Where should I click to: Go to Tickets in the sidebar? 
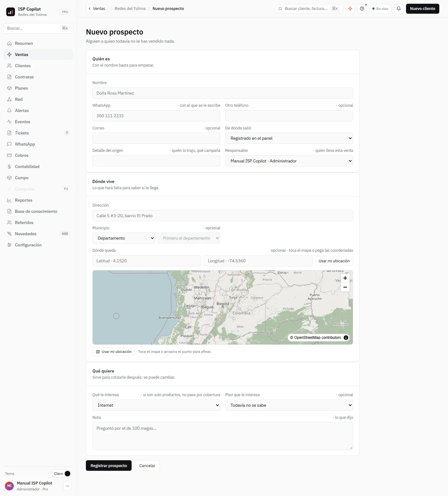39,133
